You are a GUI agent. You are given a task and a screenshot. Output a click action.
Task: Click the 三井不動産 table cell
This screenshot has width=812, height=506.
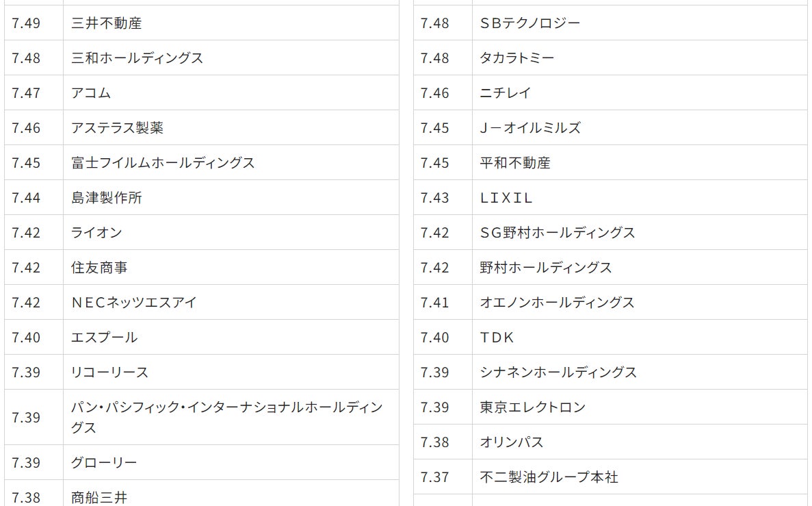[x=106, y=23]
